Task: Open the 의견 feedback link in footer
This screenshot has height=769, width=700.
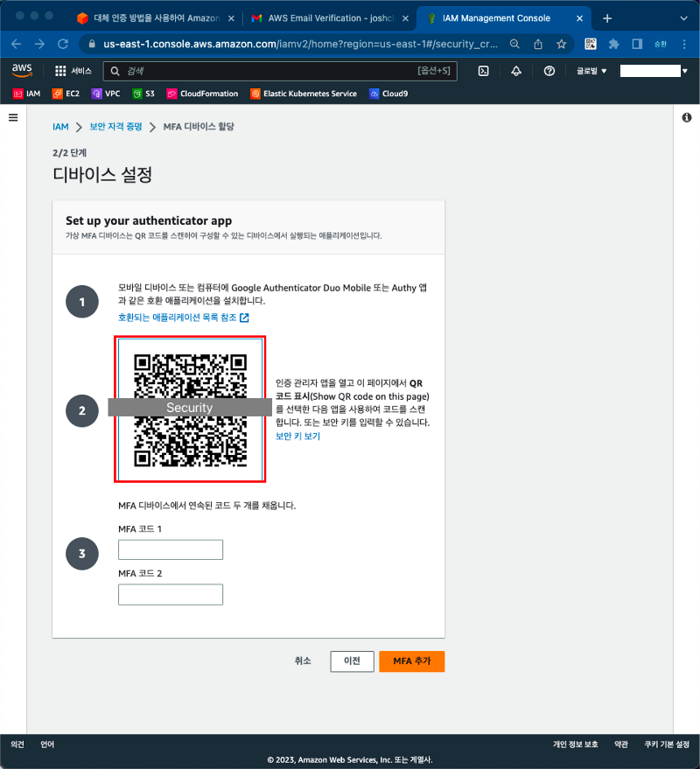Action: tap(17, 744)
